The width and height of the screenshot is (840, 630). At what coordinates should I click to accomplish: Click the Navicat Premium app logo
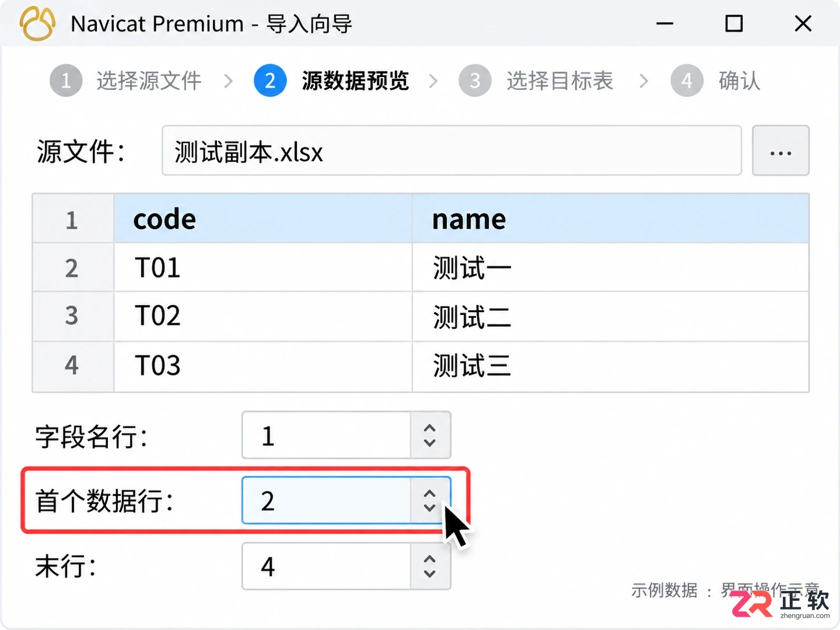37,24
